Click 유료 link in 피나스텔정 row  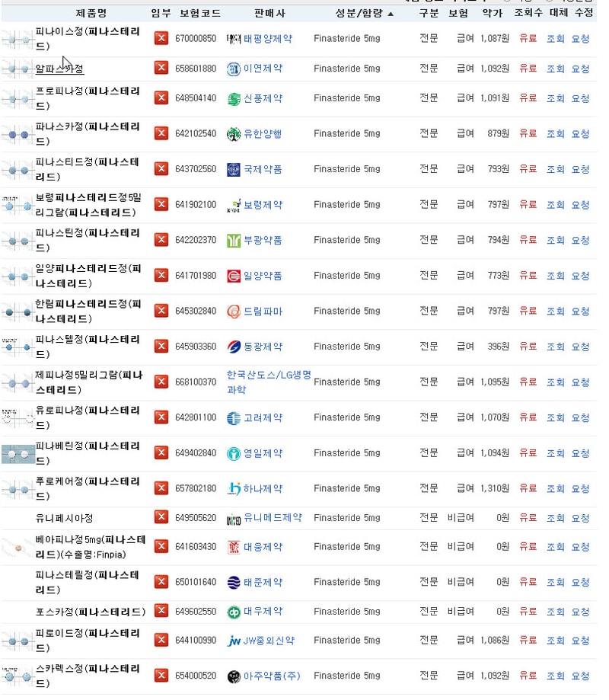point(528,347)
